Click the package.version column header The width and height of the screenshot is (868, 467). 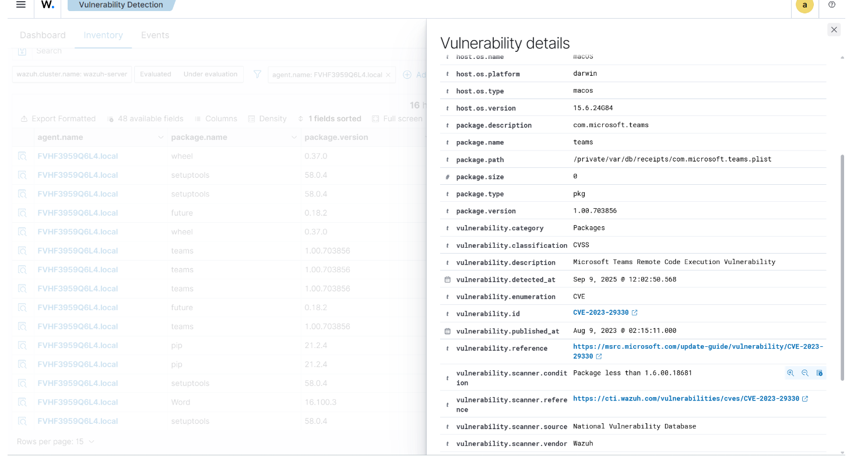click(x=336, y=138)
